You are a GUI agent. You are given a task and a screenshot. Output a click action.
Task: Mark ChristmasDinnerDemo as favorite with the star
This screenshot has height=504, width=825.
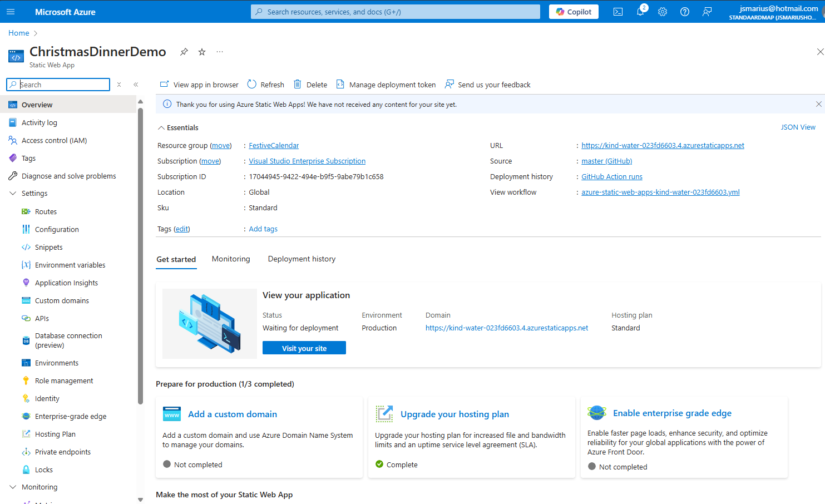tap(202, 52)
